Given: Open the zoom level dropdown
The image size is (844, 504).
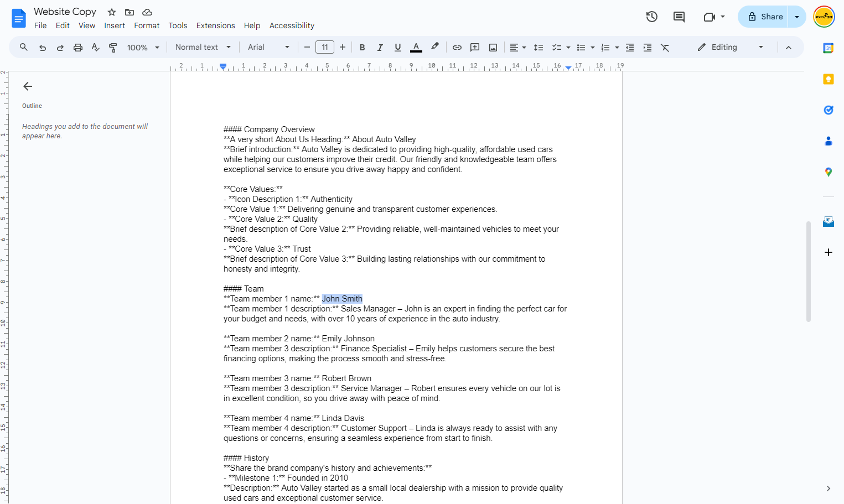Looking at the screenshot, I should pos(143,48).
